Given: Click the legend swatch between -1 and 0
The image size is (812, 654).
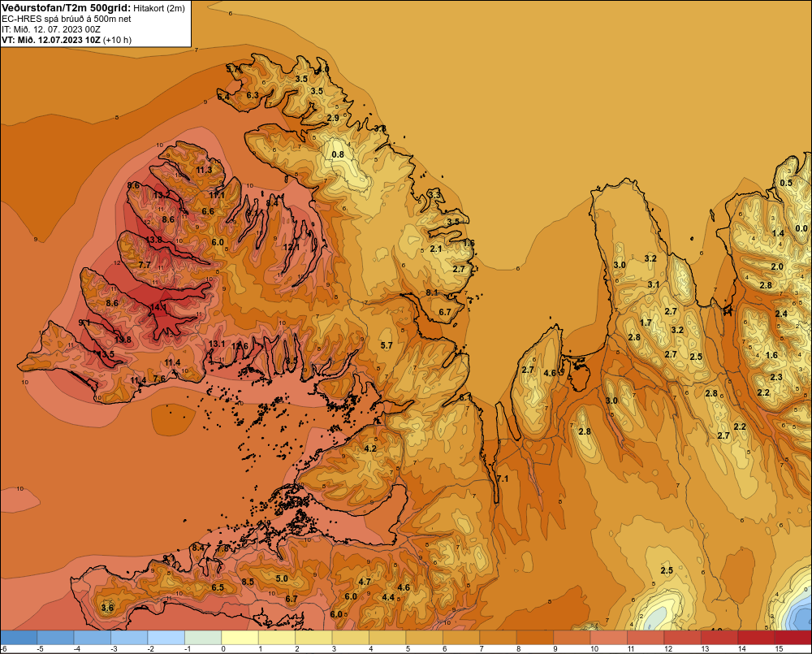Looking at the screenshot, I should click(203, 638).
